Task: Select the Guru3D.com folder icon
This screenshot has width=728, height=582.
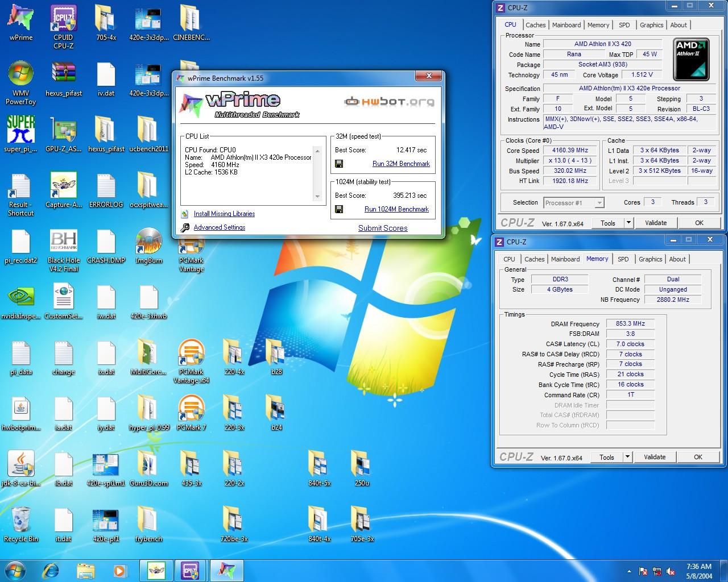Action: coord(148,468)
